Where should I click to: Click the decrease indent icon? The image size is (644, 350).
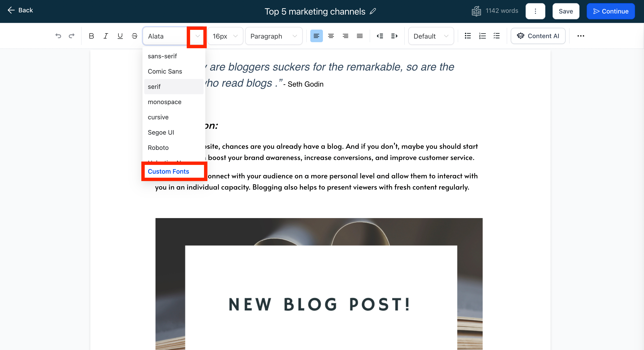click(379, 36)
